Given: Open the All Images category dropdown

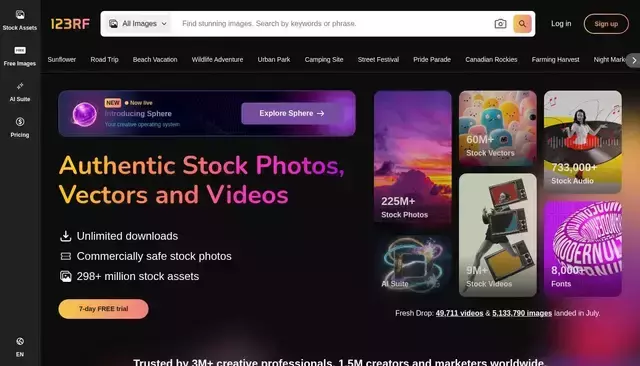Looking at the screenshot, I should 138,24.
